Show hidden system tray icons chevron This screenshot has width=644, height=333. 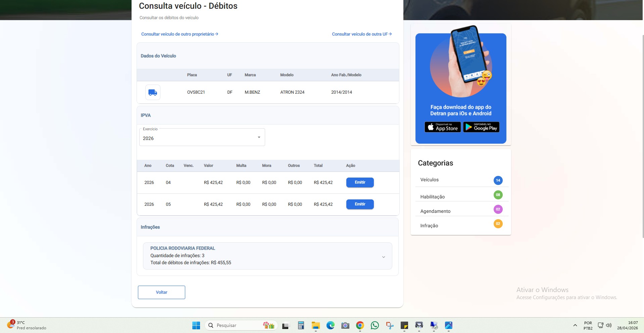(575, 325)
